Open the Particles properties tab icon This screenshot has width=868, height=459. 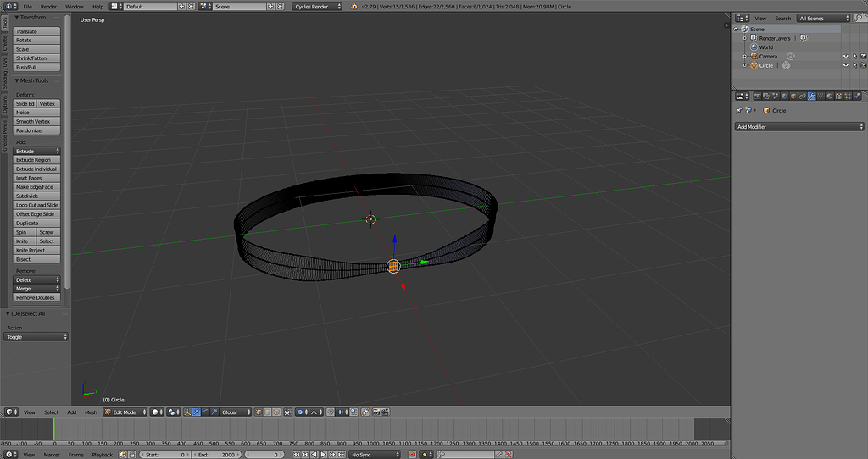click(848, 97)
